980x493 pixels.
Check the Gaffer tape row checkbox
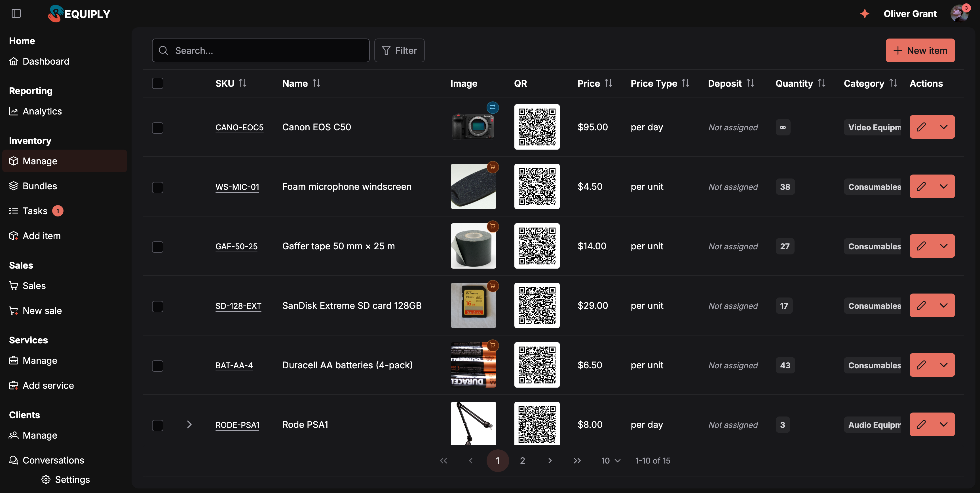pos(157,247)
